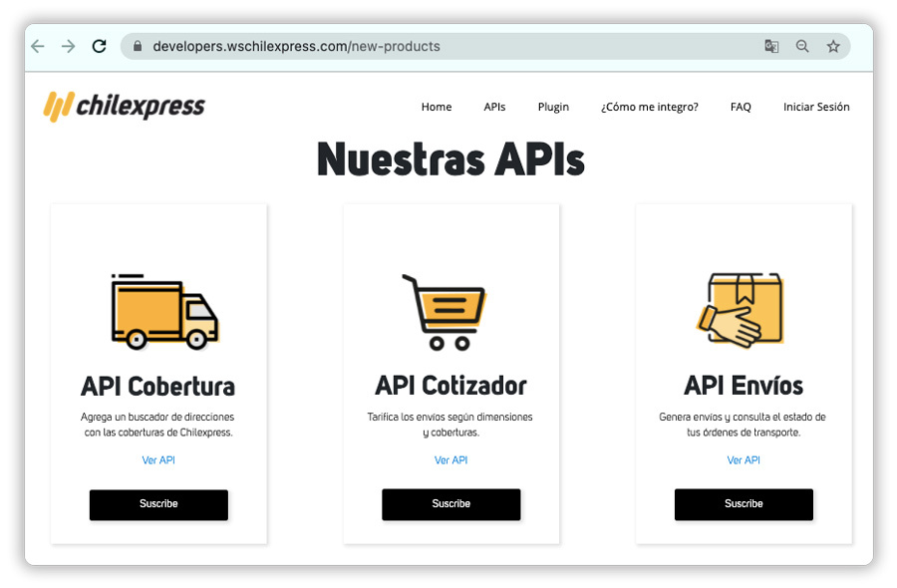The width and height of the screenshot is (897, 588).
Task: Click Suscribe button for API Cobertura
Action: pyautogui.click(x=158, y=504)
